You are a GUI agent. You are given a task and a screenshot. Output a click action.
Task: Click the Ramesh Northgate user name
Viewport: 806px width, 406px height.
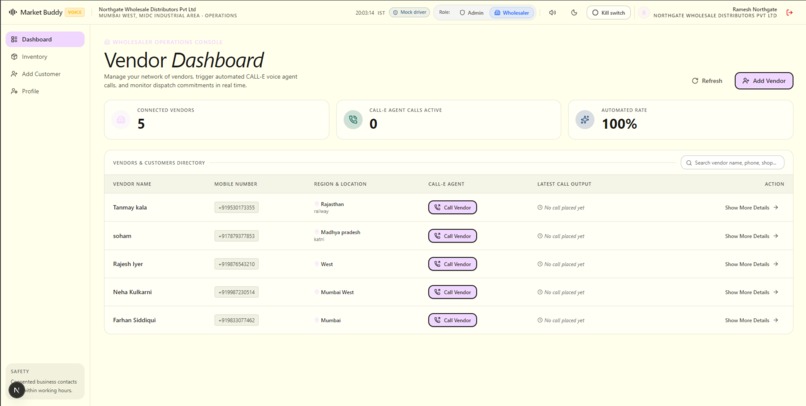pyautogui.click(x=755, y=9)
